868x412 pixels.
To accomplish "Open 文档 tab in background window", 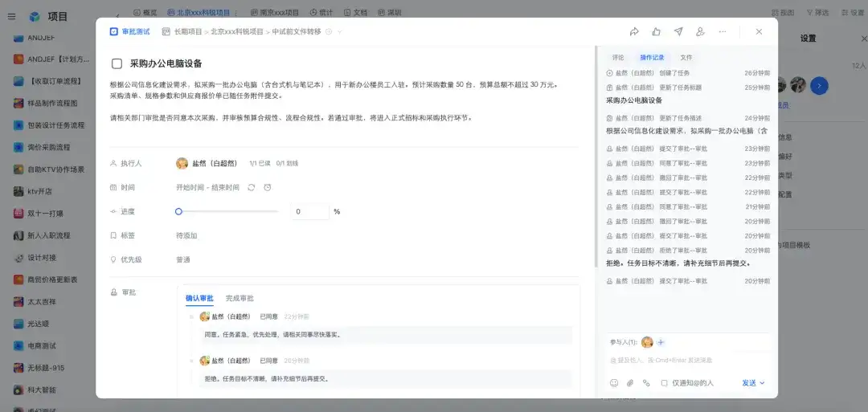I will click(355, 12).
